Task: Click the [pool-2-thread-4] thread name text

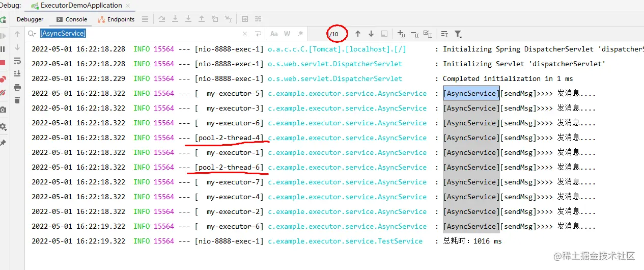Action: (230, 138)
